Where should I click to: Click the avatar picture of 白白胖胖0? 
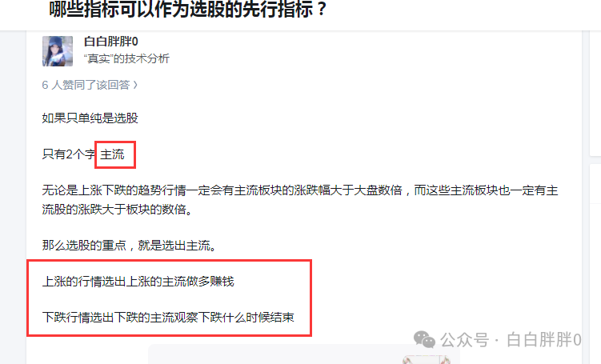[58, 51]
